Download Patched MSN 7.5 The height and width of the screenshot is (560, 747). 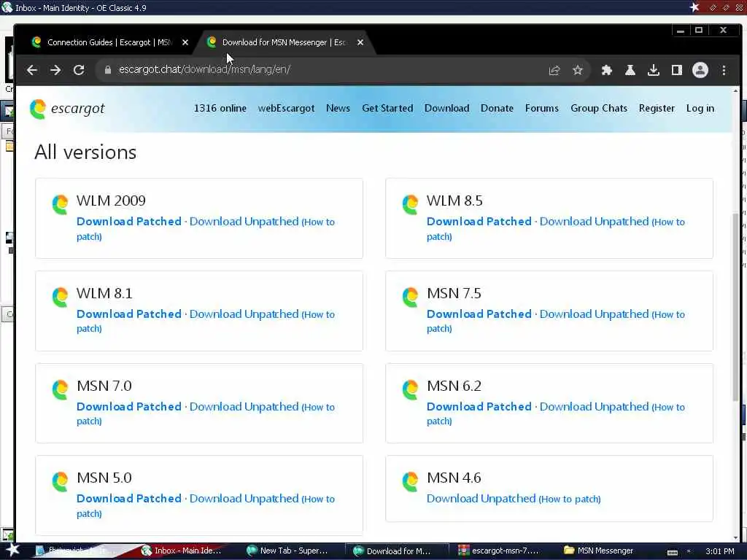[479, 314]
